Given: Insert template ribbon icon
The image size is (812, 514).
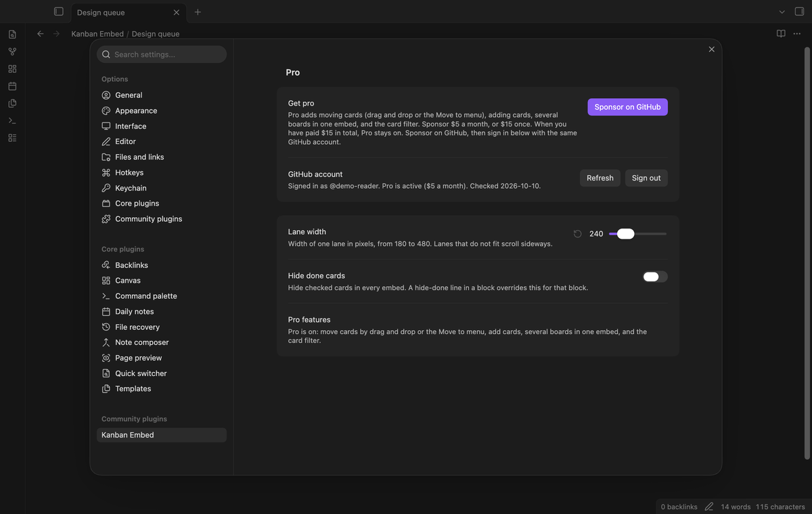Looking at the screenshot, I should coord(12,103).
